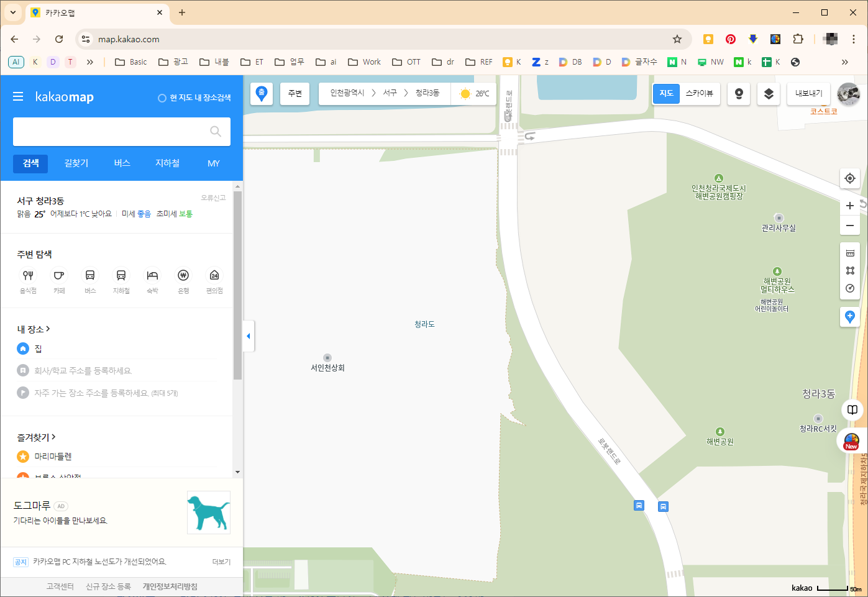
Task: Click 마리마들렌 favorite entry
Action: point(53,457)
